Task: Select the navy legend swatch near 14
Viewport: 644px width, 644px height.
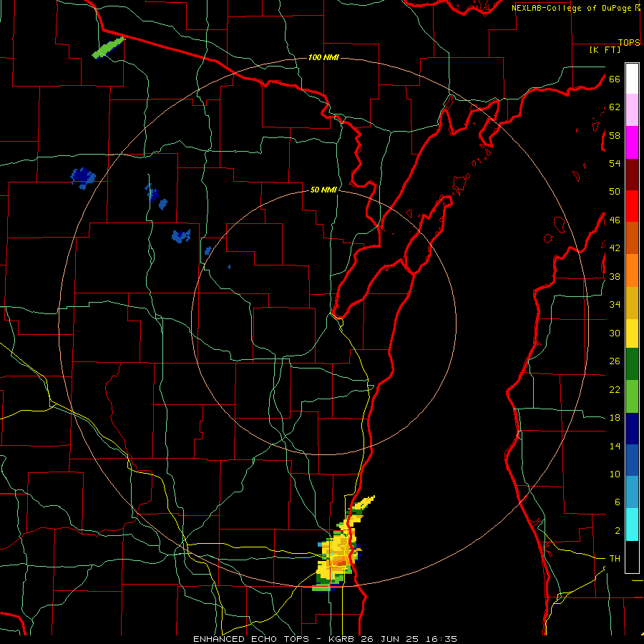Action: [x=632, y=429]
